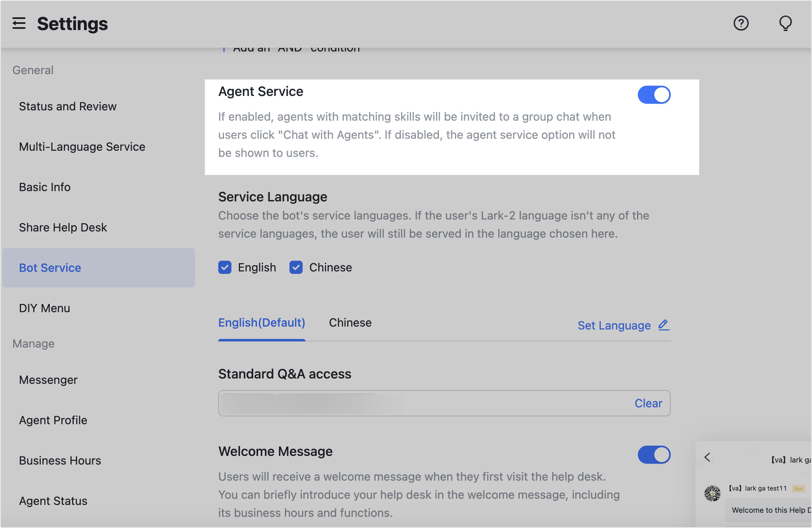Turn off the Welcome Message toggle
Viewport: 812px width, 528px height.
(654, 455)
